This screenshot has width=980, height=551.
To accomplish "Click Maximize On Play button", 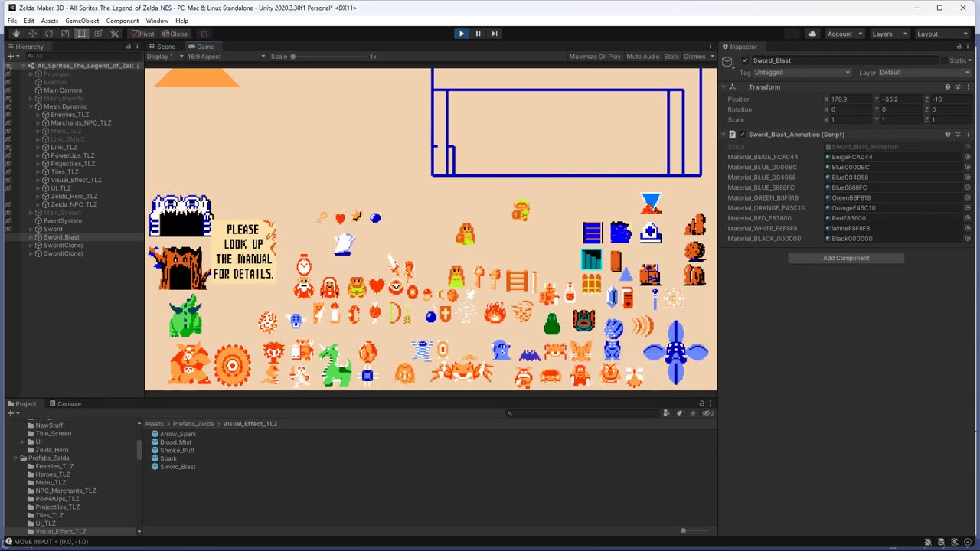I will [x=595, y=57].
